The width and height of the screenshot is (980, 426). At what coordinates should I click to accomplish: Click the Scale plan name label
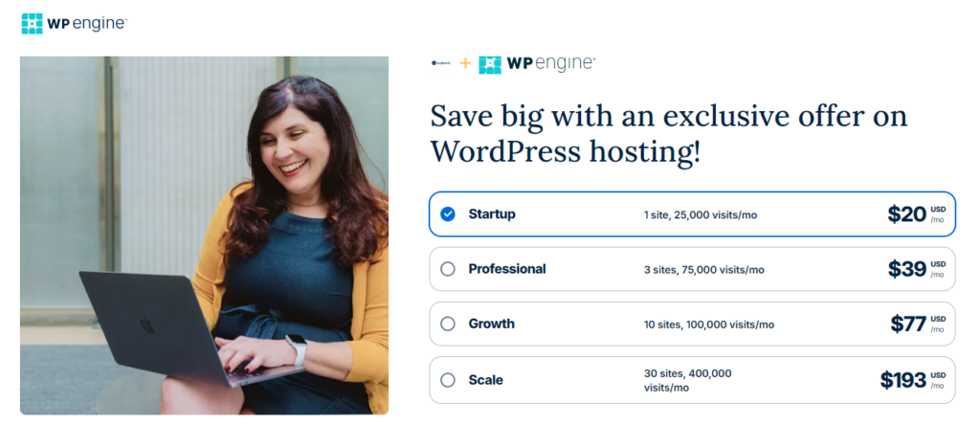pos(485,380)
